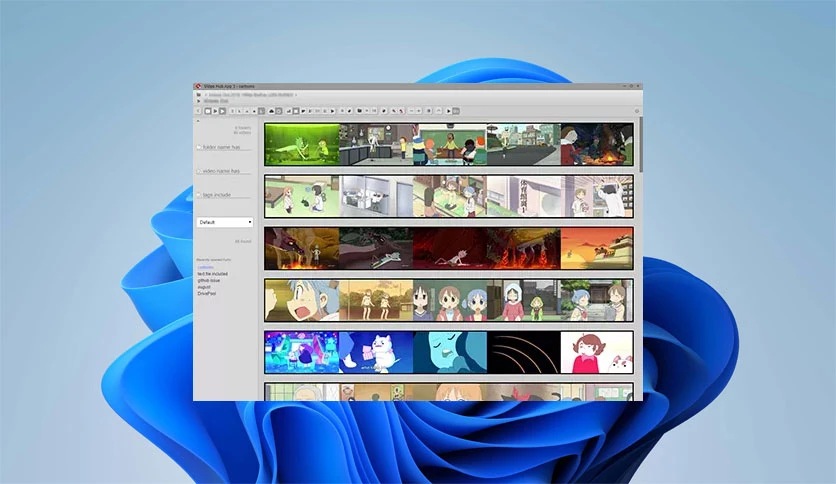Image resolution: width=836 pixels, height=484 pixels.
Task: Click the Video Hub App logo in title bar
Action: click(x=198, y=86)
